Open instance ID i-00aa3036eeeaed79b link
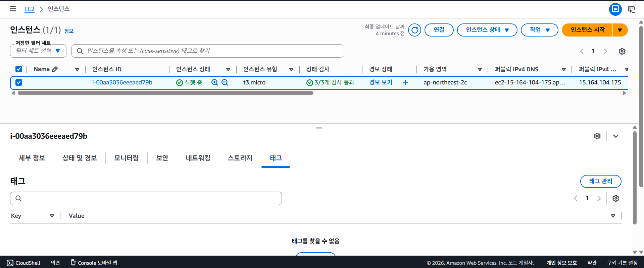This screenshot has height=268, width=644. click(x=122, y=82)
